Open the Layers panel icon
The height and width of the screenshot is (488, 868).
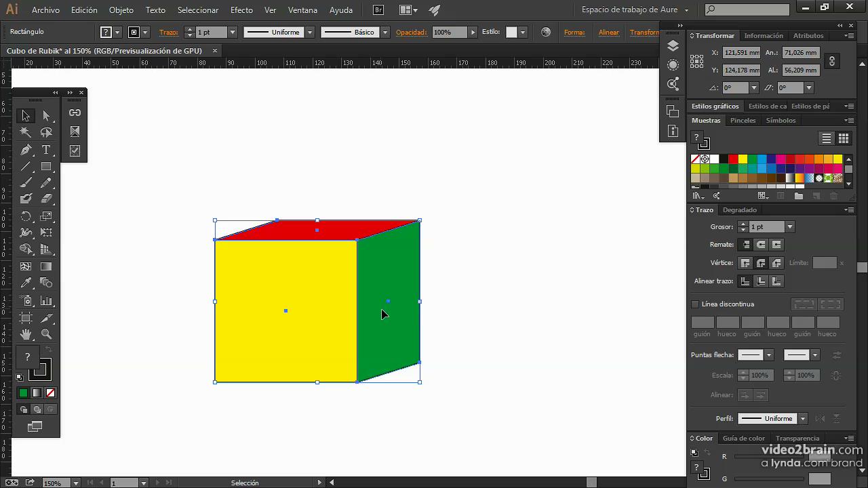(x=673, y=45)
